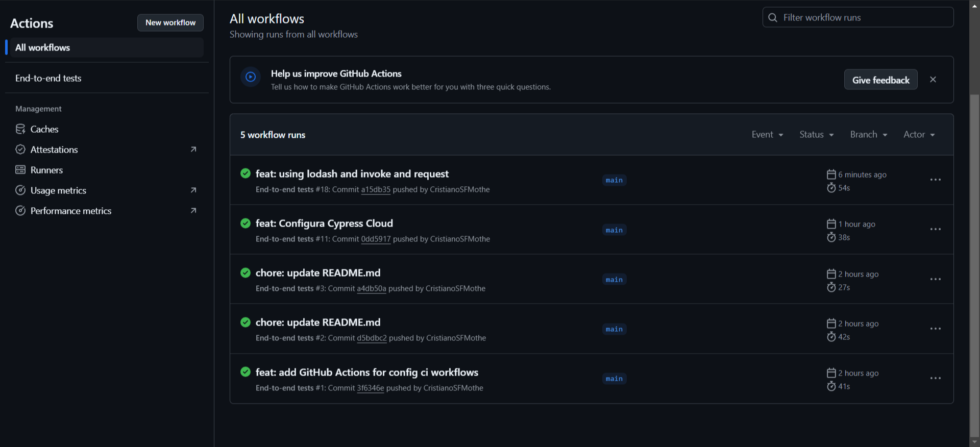Open commit d5bdbc2 link
980x447 pixels.
pos(372,338)
